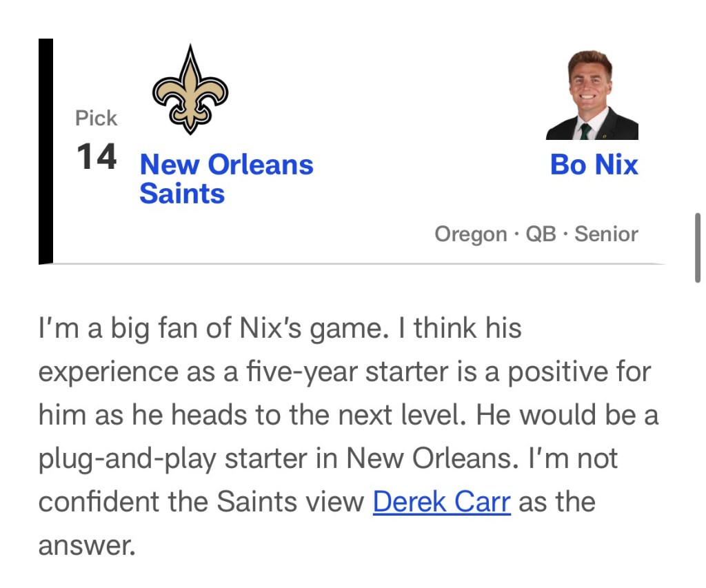This screenshot has width=706, height=588.
Task: Click the "Oregon" college text
Action: pos(470,234)
